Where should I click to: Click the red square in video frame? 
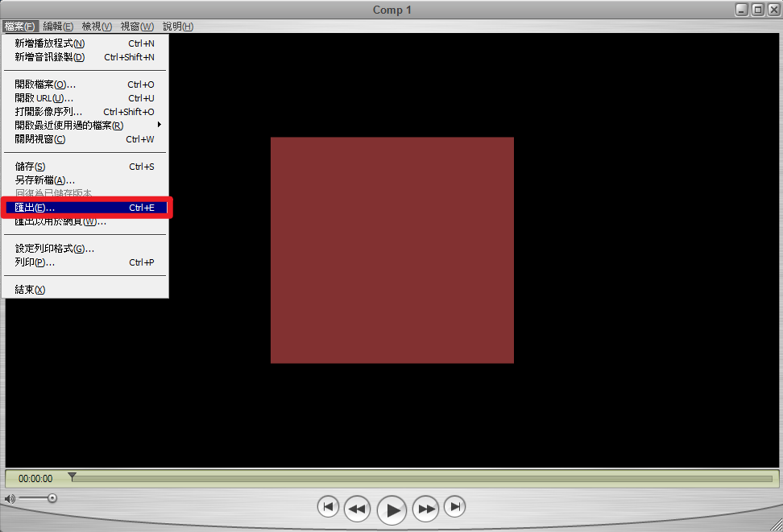[x=392, y=250]
